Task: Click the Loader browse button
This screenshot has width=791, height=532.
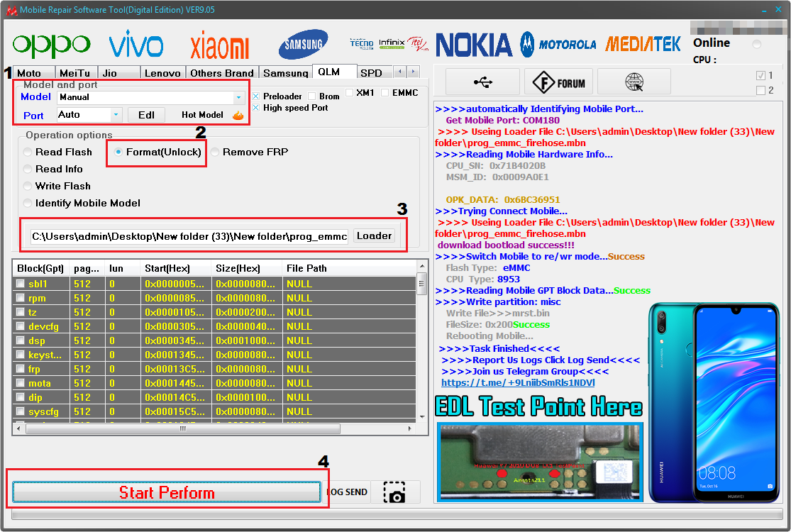Action: pyautogui.click(x=374, y=236)
